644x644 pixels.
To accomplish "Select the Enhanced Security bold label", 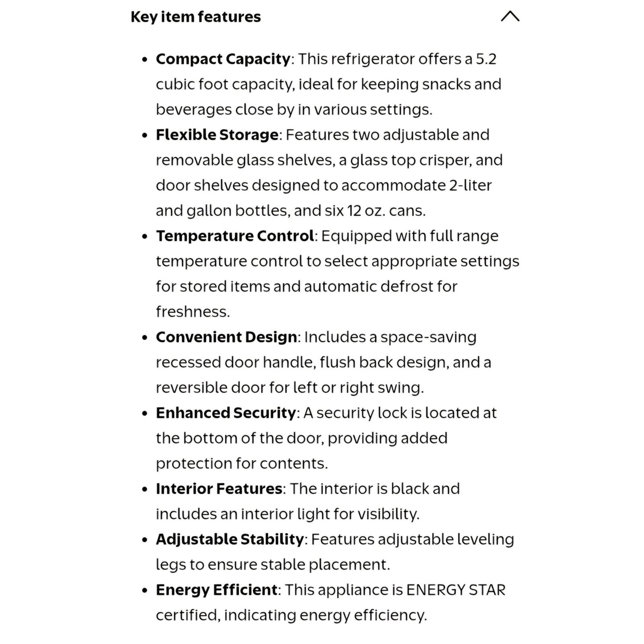I will (226, 413).
